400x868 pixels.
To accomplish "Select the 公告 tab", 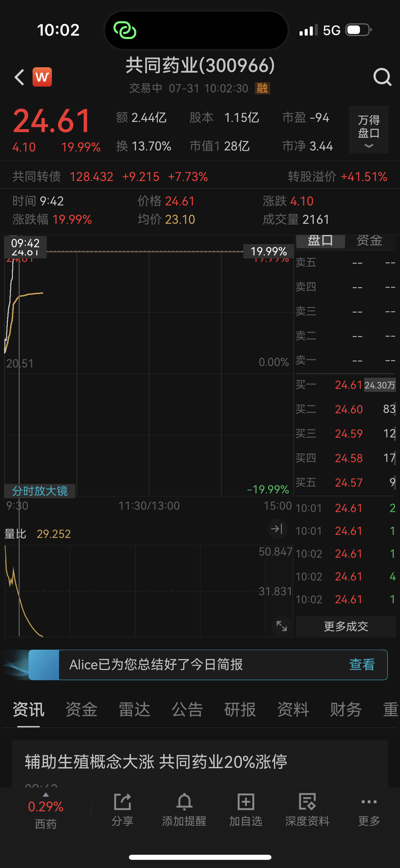I will [x=187, y=710].
